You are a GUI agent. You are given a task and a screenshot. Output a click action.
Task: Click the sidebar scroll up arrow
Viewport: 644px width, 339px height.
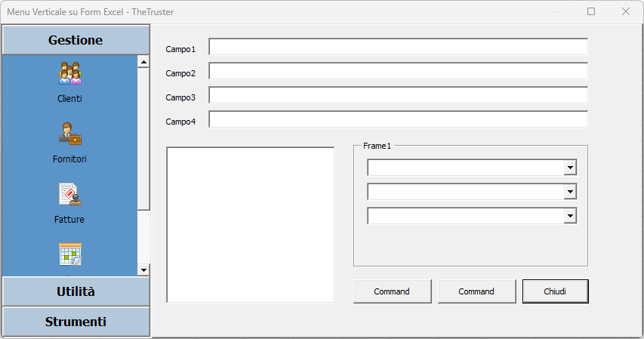tap(143, 62)
